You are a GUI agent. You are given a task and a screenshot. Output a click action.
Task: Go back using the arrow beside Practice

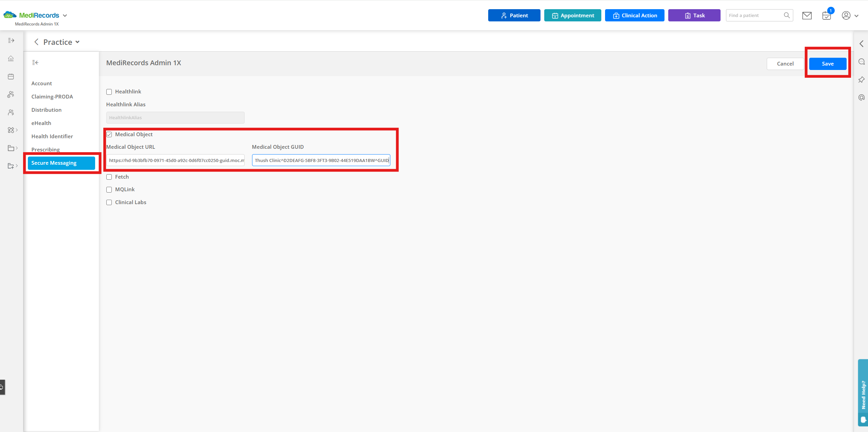tap(36, 42)
